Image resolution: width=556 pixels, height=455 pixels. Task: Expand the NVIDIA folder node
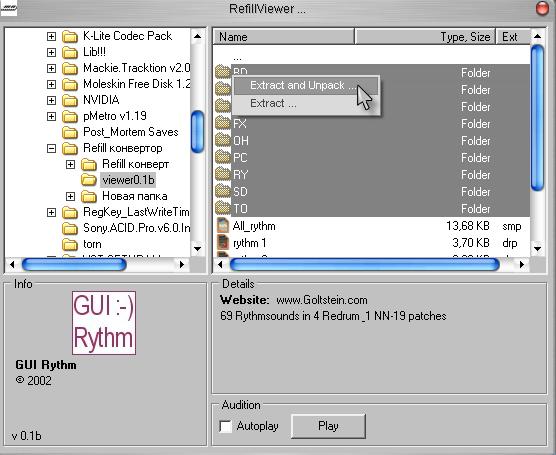tap(51, 100)
